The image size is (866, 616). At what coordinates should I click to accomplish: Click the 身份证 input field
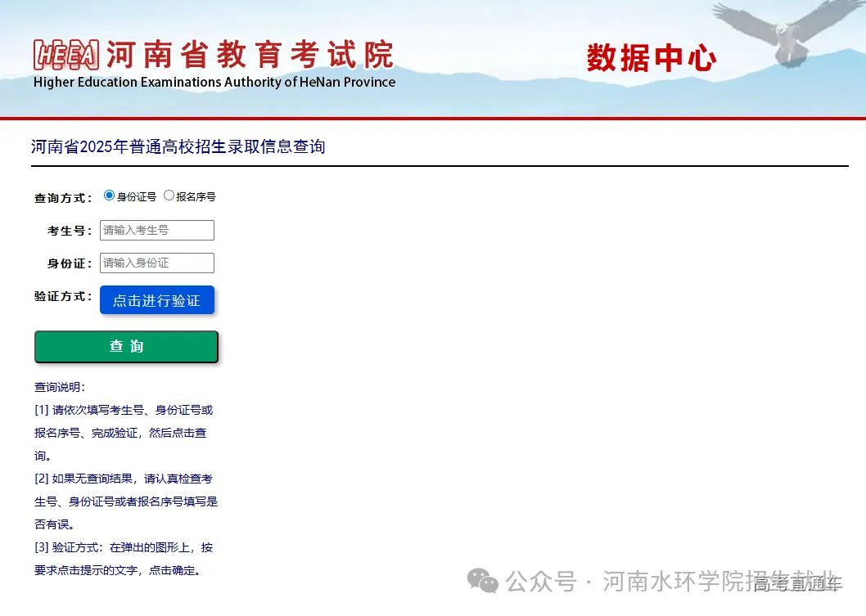pos(156,263)
